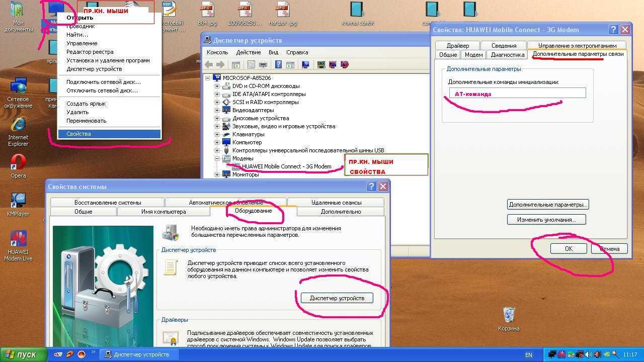
Task: Click the Диспетчер устройств button in Свойства системы
Action: 337,298
